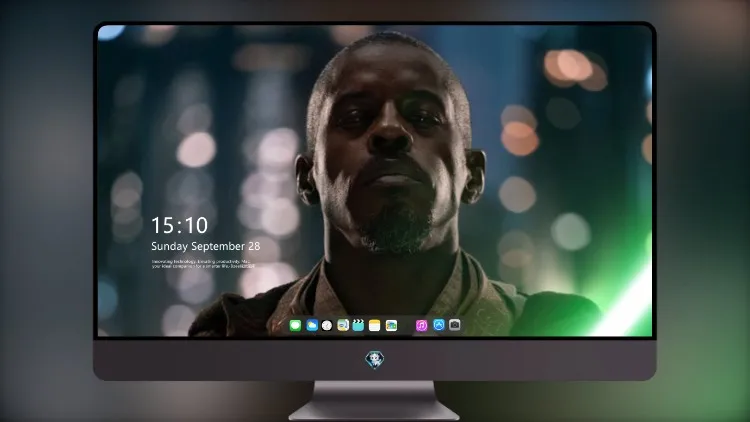The image size is (750, 422).
Task: Click the 15:10 clock widget
Action: coord(179,225)
